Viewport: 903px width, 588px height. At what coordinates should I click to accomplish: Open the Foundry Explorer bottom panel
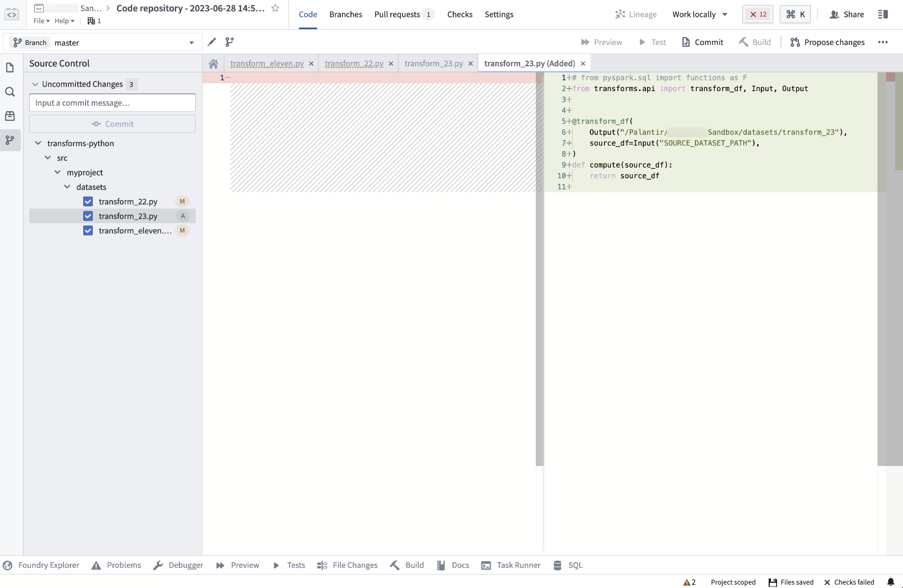(x=41, y=566)
